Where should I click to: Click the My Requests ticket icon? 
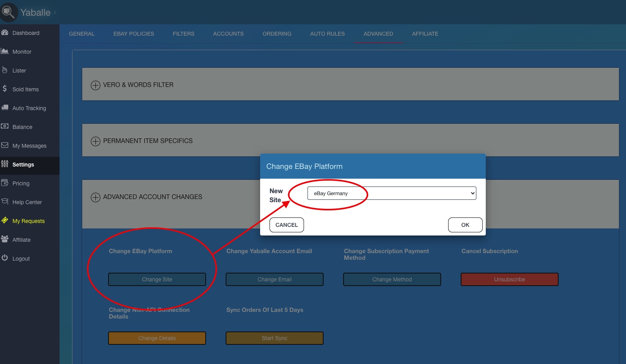pyautogui.click(x=5, y=220)
